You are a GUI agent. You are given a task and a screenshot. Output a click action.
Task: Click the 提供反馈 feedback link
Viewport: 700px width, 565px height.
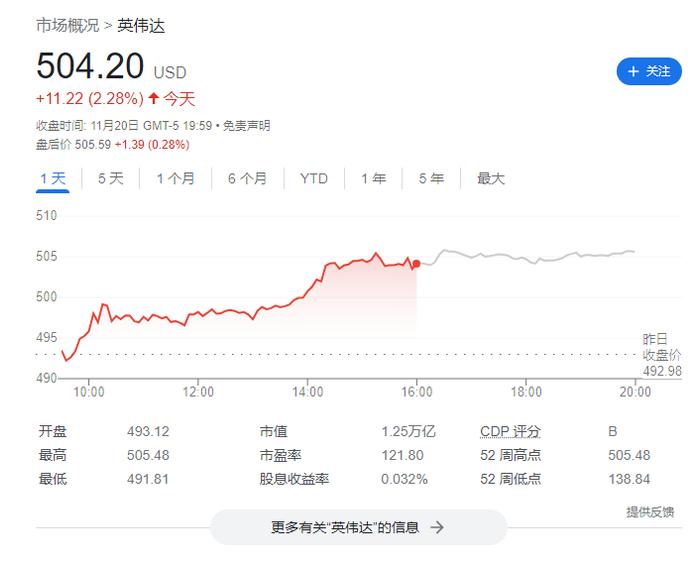click(650, 512)
